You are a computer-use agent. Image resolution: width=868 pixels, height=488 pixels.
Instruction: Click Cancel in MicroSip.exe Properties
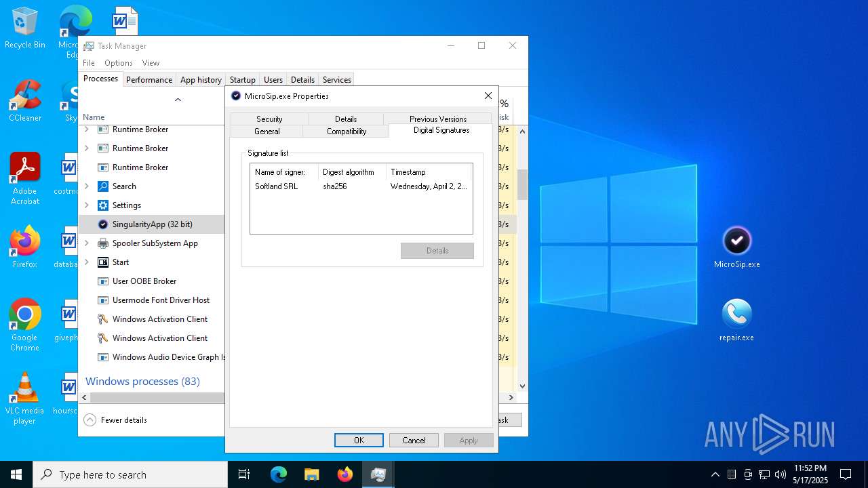(x=414, y=440)
